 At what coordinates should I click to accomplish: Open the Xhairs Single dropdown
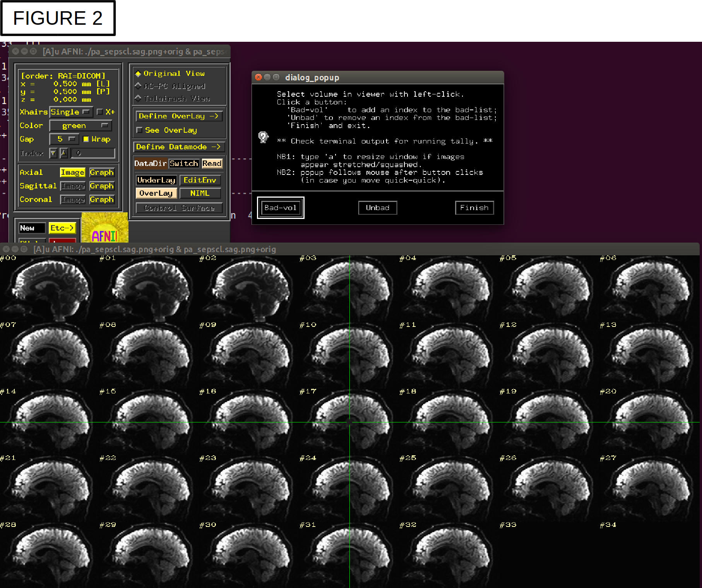pyautogui.click(x=71, y=112)
